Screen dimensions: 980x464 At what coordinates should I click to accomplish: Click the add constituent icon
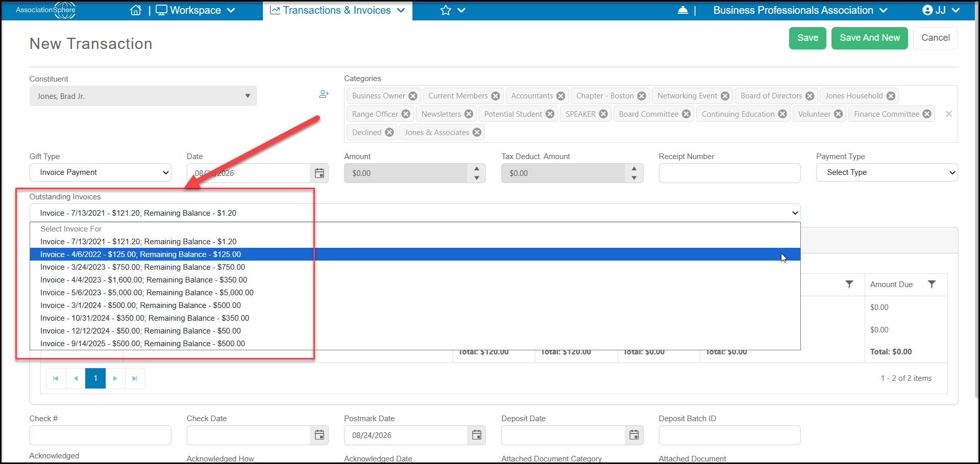tap(324, 94)
